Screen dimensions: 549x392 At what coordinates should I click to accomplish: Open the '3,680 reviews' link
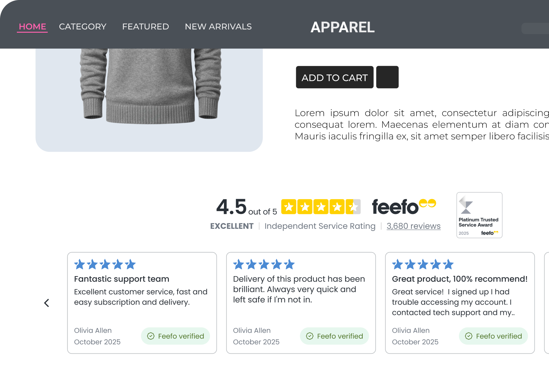click(x=414, y=226)
